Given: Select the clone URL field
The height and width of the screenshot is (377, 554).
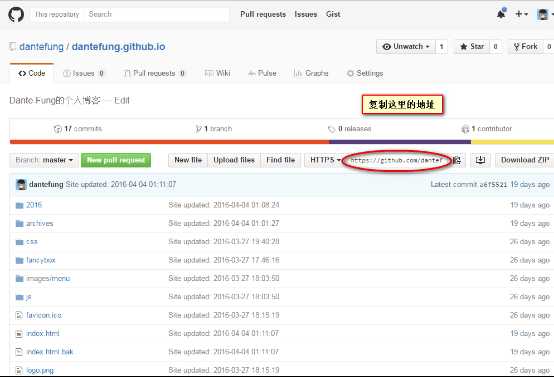Looking at the screenshot, I should 396,160.
